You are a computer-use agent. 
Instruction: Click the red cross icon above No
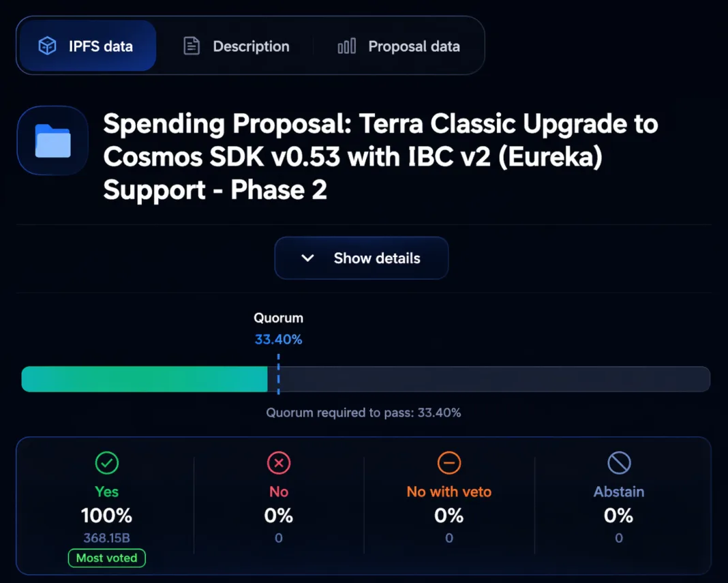[279, 464]
